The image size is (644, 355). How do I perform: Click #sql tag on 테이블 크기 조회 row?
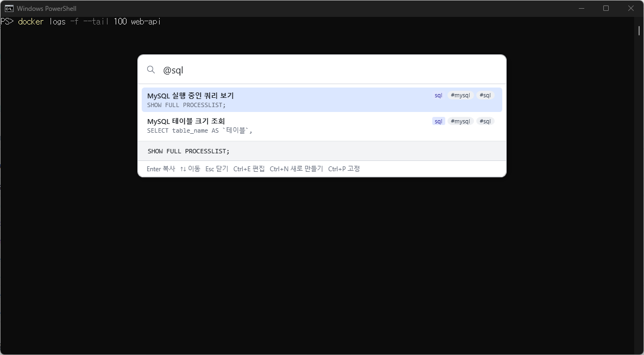tap(485, 121)
